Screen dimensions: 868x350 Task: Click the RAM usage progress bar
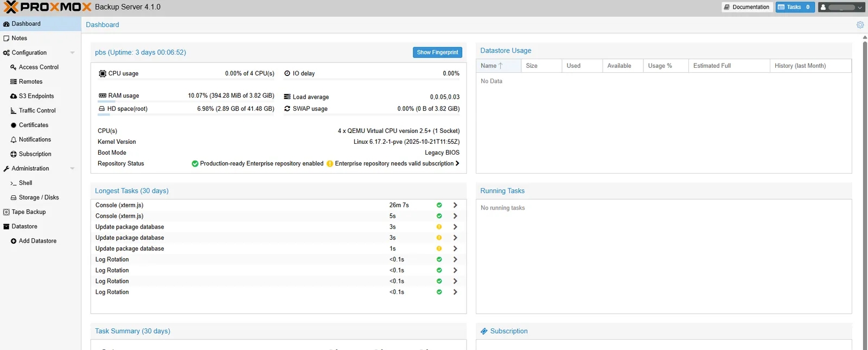click(x=186, y=101)
